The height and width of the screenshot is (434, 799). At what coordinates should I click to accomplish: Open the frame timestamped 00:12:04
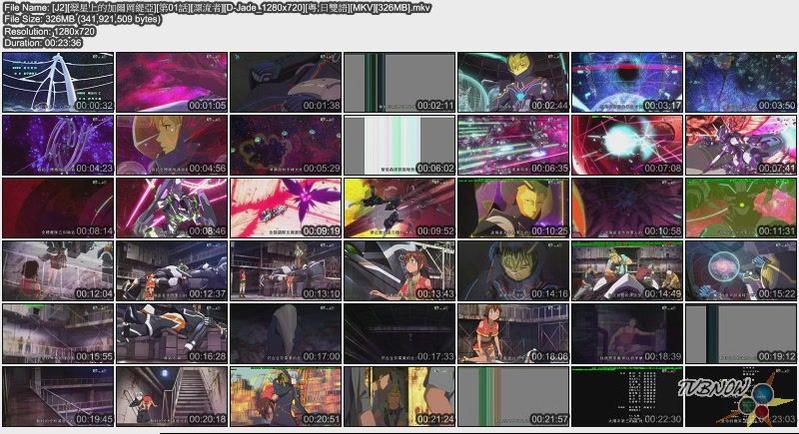(57, 271)
